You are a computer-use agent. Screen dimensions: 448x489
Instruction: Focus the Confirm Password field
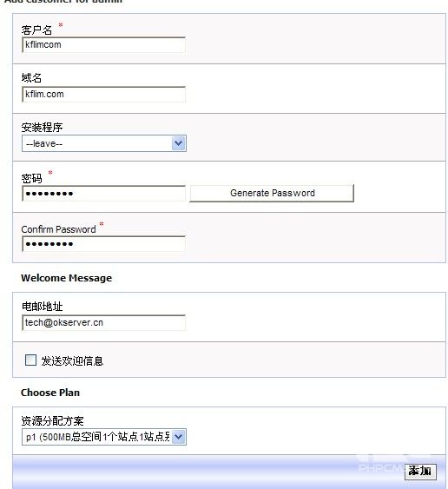coord(104,243)
